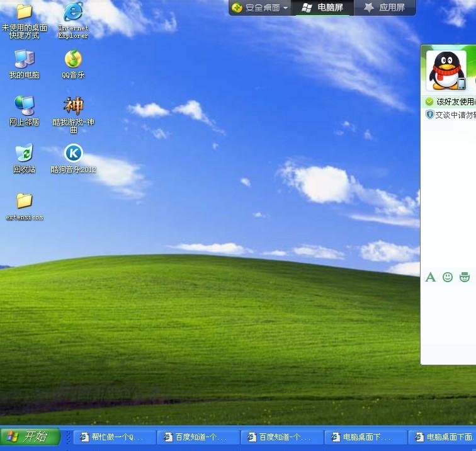Switch to taskbar window 帮忙做一个Q...
476x451 pixels.
coord(115,437)
